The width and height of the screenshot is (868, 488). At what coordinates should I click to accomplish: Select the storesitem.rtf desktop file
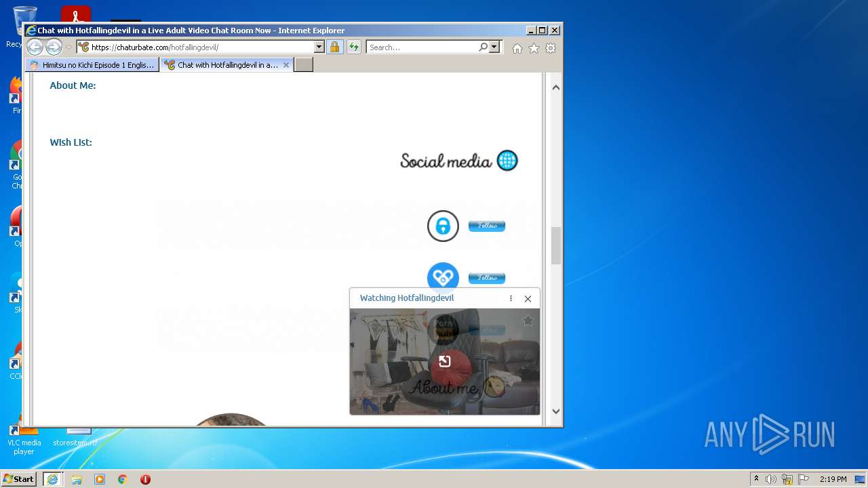click(75, 437)
